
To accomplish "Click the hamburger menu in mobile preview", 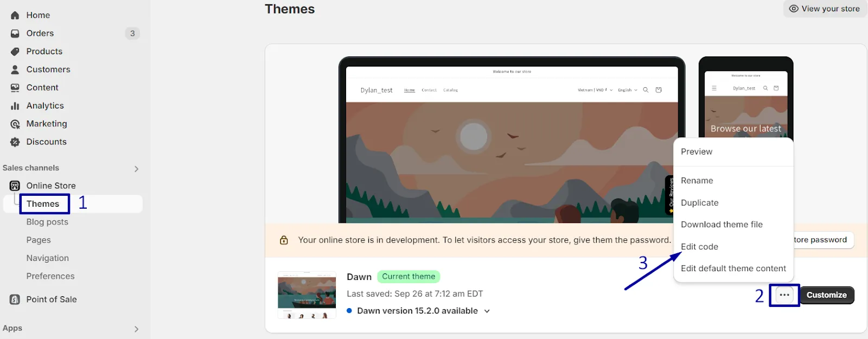I will [x=714, y=88].
